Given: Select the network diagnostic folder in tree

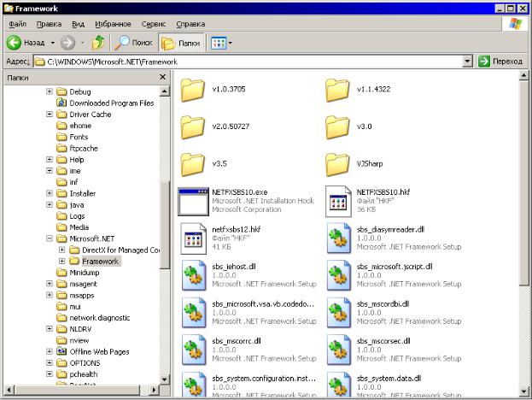Looking at the screenshot, I should (x=99, y=317).
